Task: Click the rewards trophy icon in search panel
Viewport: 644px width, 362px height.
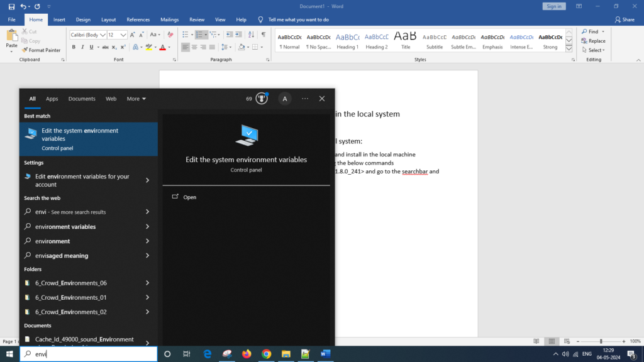Action: pos(262,99)
